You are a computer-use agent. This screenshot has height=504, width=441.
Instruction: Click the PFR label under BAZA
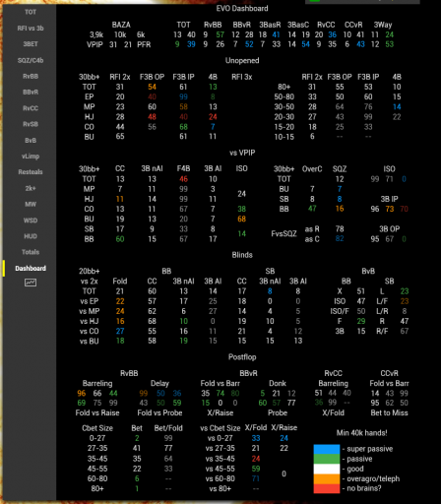pyautogui.click(x=144, y=45)
